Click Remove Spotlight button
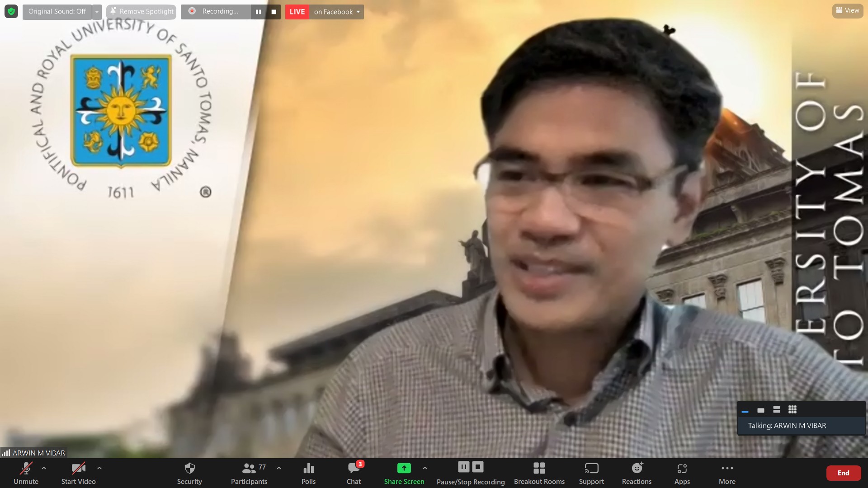This screenshot has width=868, height=488. pyautogui.click(x=142, y=11)
